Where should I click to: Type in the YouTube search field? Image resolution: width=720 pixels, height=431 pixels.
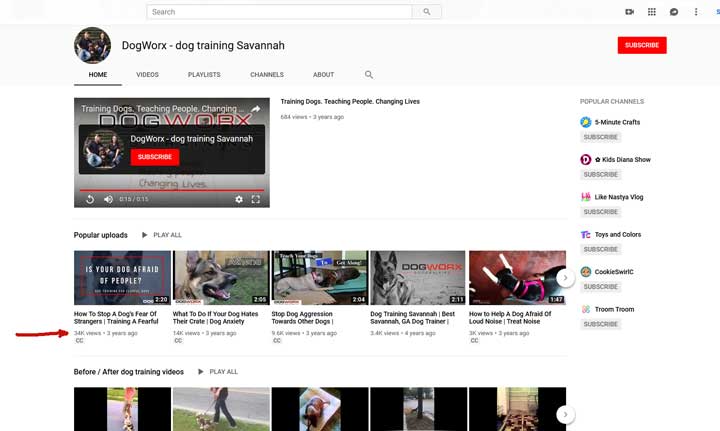click(279, 12)
